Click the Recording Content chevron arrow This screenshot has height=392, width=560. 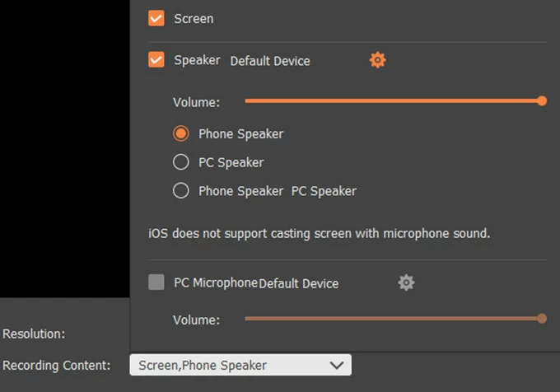(336, 365)
